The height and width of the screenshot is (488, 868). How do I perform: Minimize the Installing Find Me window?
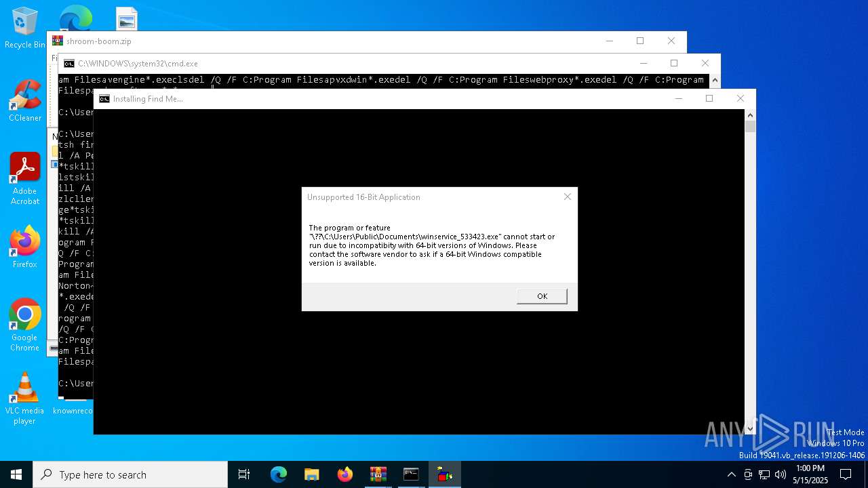[678, 98]
